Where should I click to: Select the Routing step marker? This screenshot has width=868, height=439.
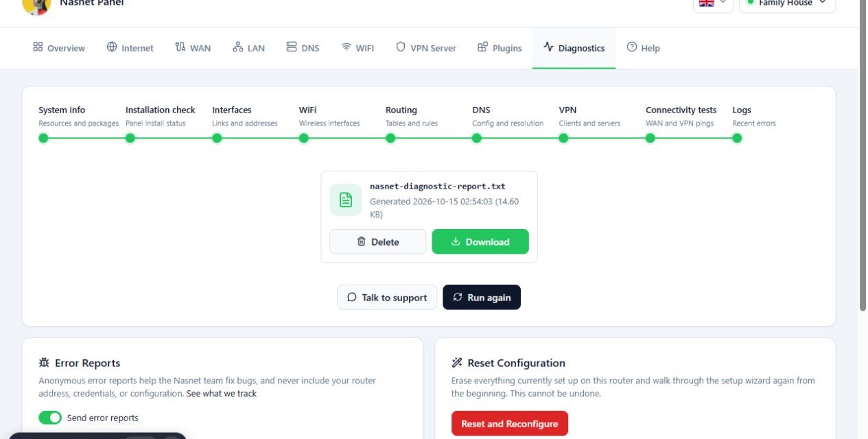tap(390, 138)
